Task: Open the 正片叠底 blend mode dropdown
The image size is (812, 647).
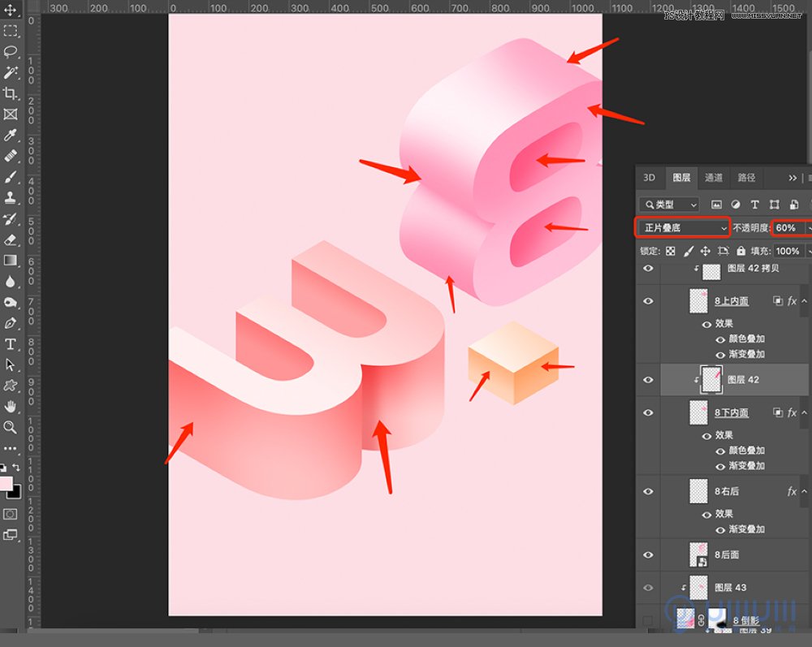Action: point(682,228)
